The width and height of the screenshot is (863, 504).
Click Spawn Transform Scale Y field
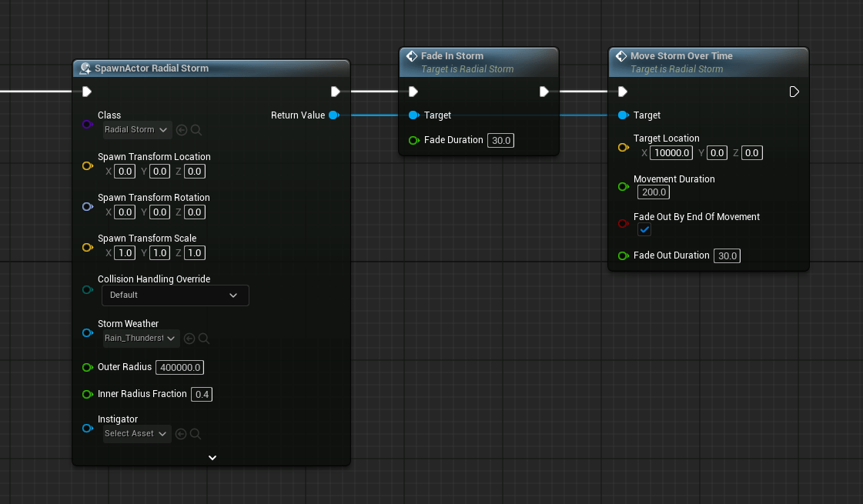[x=159, y=252]
